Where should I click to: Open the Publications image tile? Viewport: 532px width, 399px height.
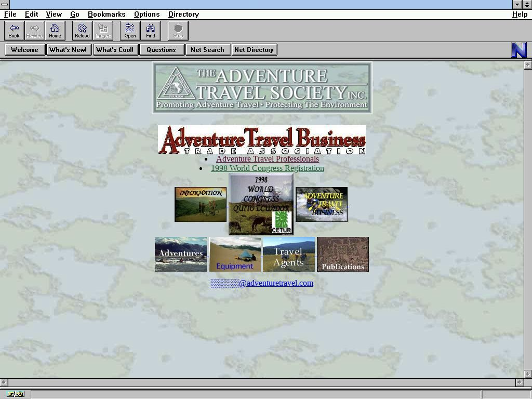pos(343,255)
